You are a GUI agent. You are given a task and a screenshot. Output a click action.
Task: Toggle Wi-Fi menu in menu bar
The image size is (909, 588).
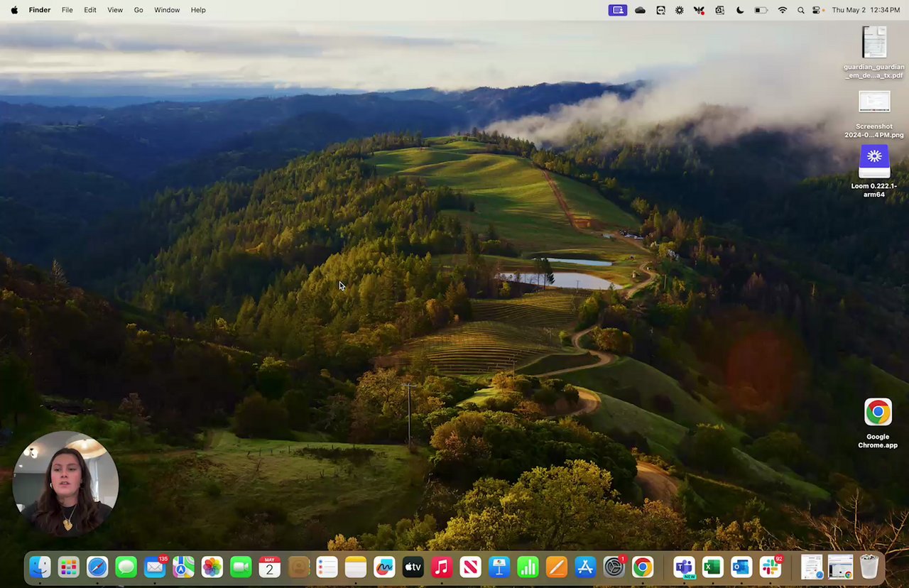pos(783,10)
